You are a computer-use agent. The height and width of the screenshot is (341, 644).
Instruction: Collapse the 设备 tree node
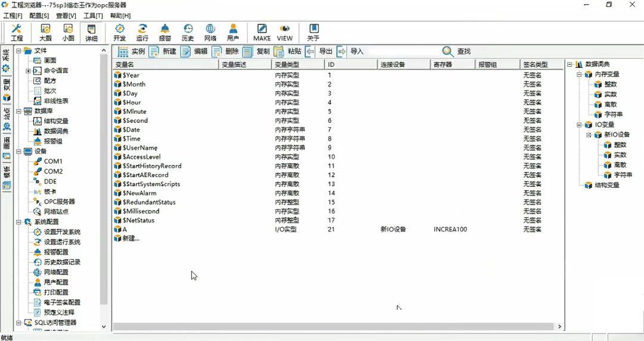pos(18,151)
